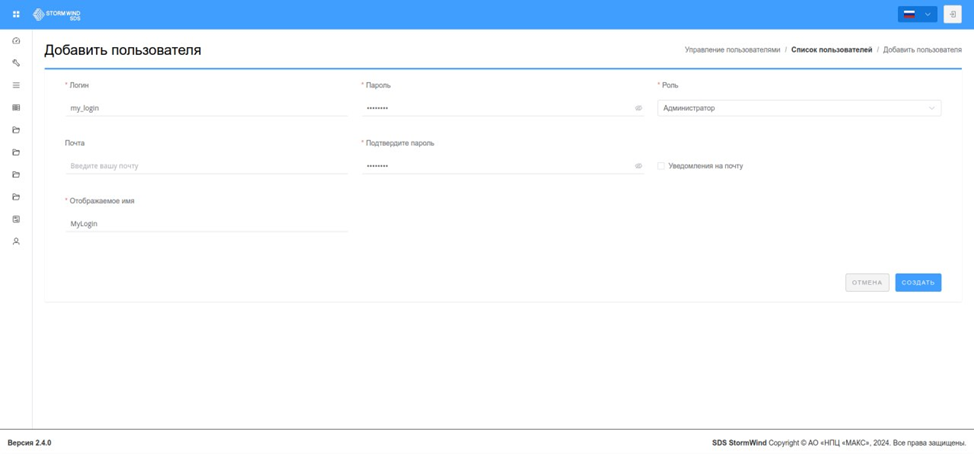Click the Добавить пользователя breadcrumb text
This screenshot has height=454, width=974.
(x=922, y=50)
